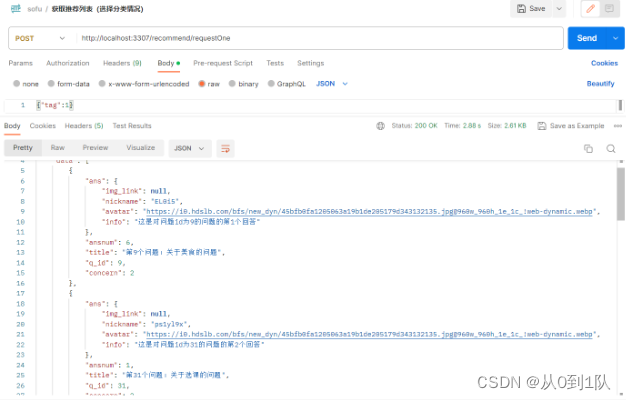Toggle the line wrap icon
The image size is (626, 400).
pos(226,149)
